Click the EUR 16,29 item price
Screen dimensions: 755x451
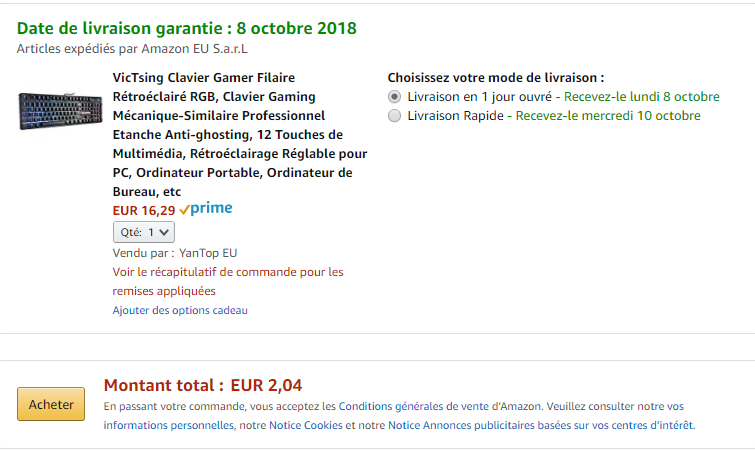(x=144, y=210)
